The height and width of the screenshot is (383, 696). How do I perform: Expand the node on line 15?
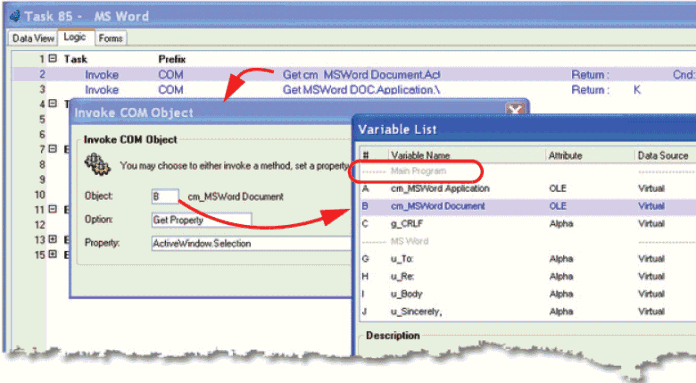(53, 254)
